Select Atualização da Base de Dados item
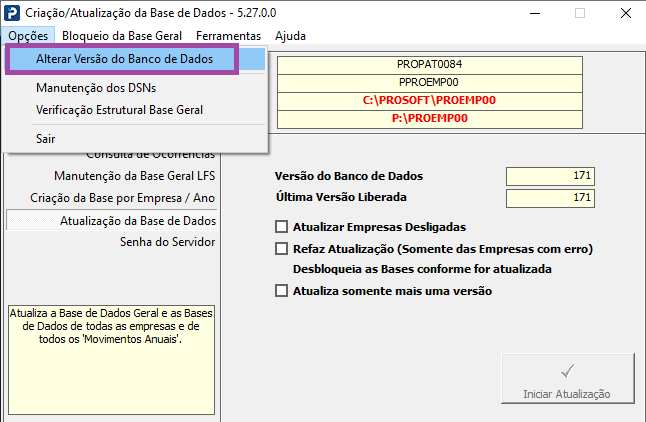This screenshot has height=422, width=646. pos(112,220)
